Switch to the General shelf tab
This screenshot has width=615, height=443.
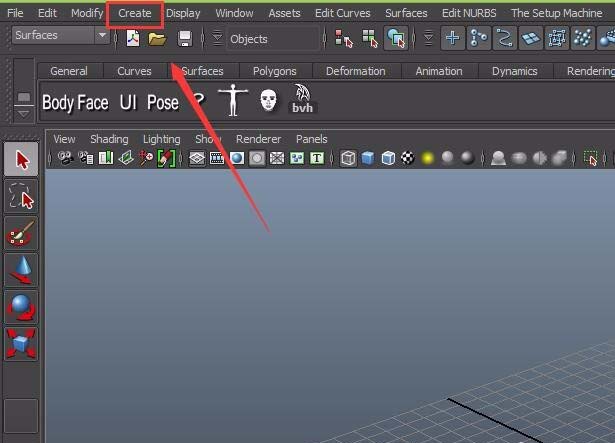(x=69, y=71)
